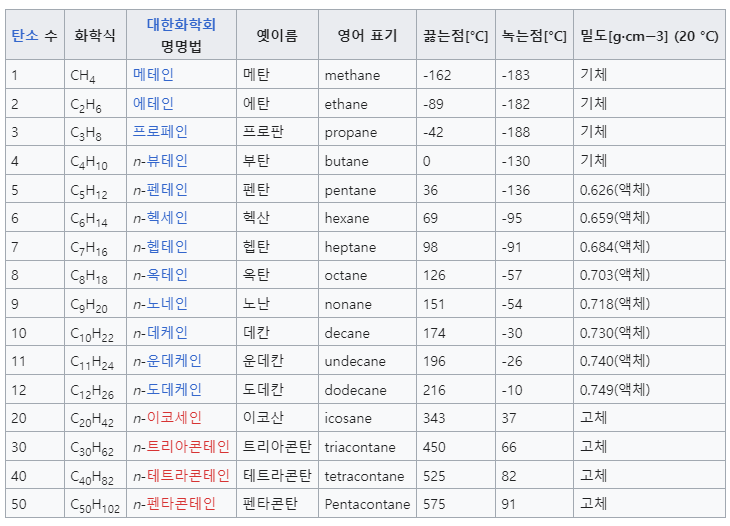730x526 pixels.
Task: Open the 프로페인 link
Action: pos(160,132)
